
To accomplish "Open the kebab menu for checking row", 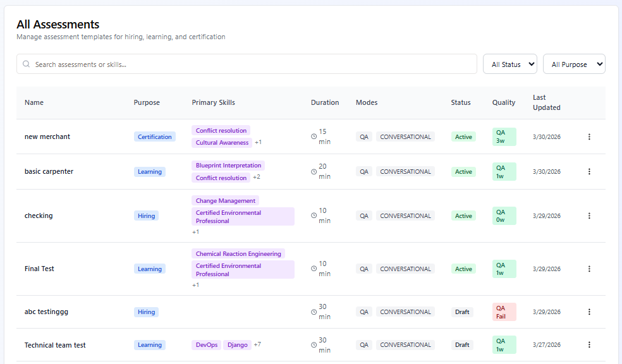I will 589,215.
